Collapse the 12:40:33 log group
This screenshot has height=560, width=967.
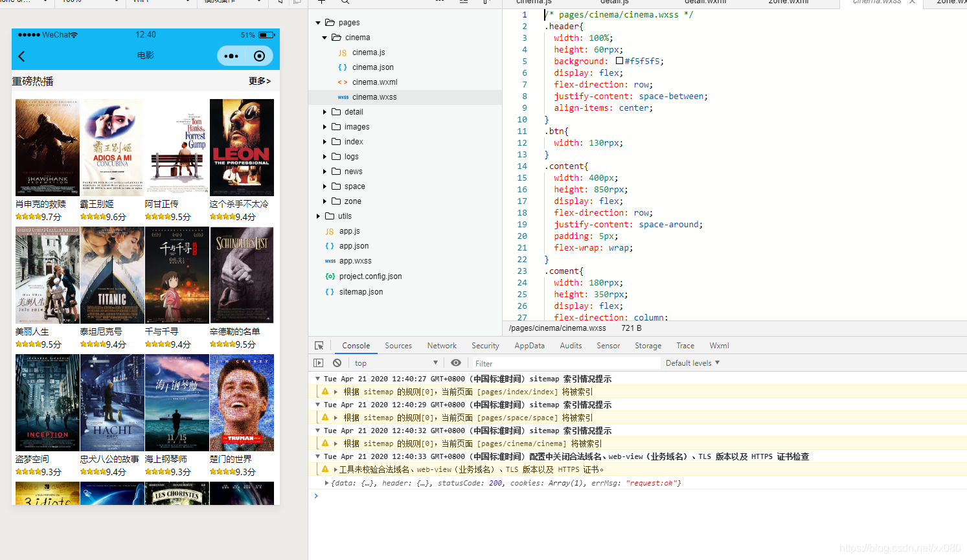click(317, 456)
